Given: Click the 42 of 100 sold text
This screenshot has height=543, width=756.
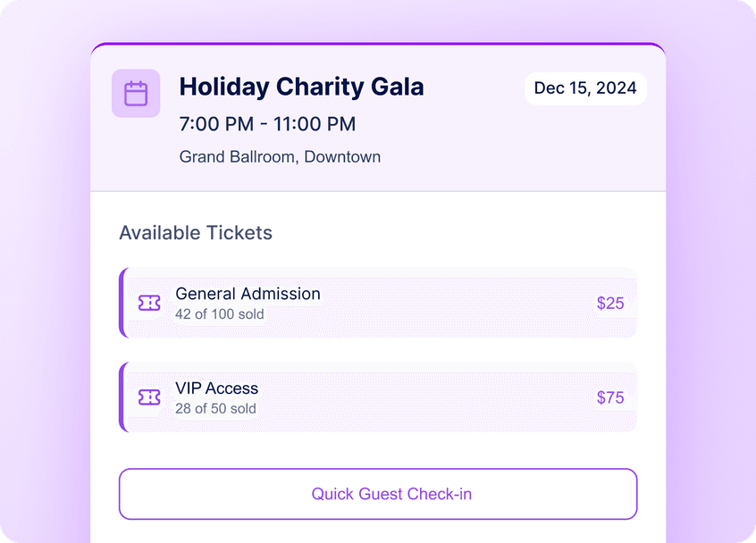Looking at the screenshot, I should click(x=219, y=314).
